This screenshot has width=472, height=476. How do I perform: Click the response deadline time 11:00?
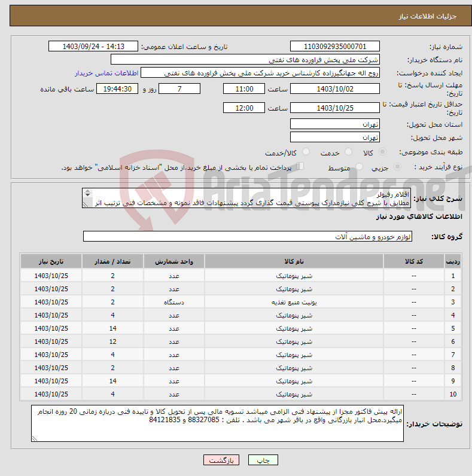[244, 89]
